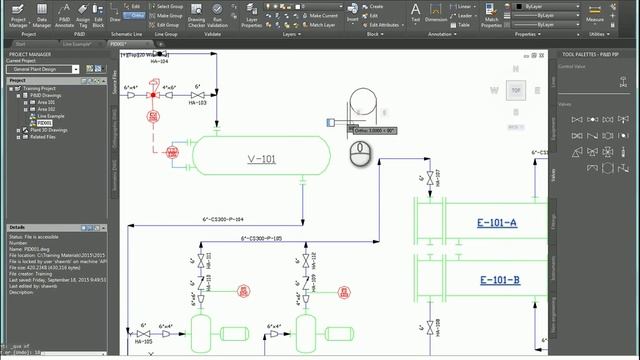640x360 pixels.
Task: Click Edit Group in Line Group
Action: pos(164,25)
